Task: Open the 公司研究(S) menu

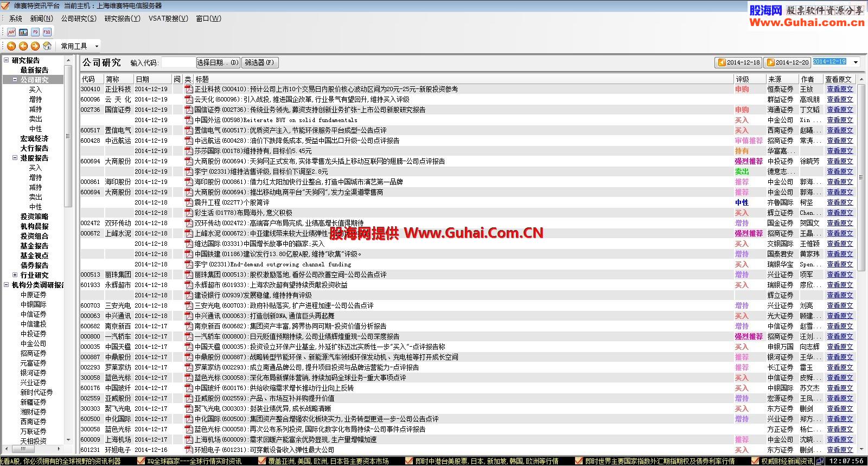Action: point(79,18)
